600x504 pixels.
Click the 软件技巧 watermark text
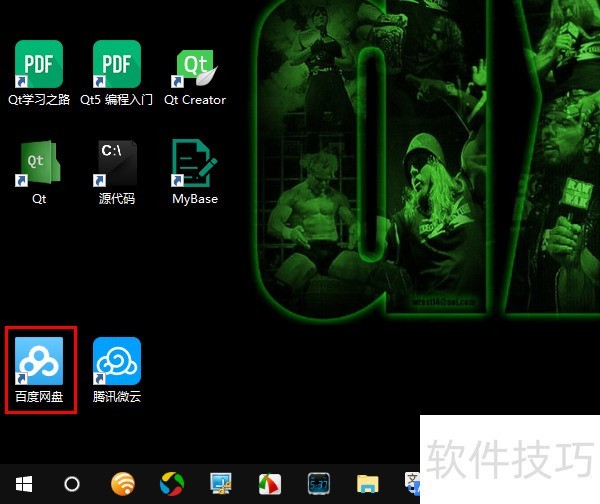[510, 458]
